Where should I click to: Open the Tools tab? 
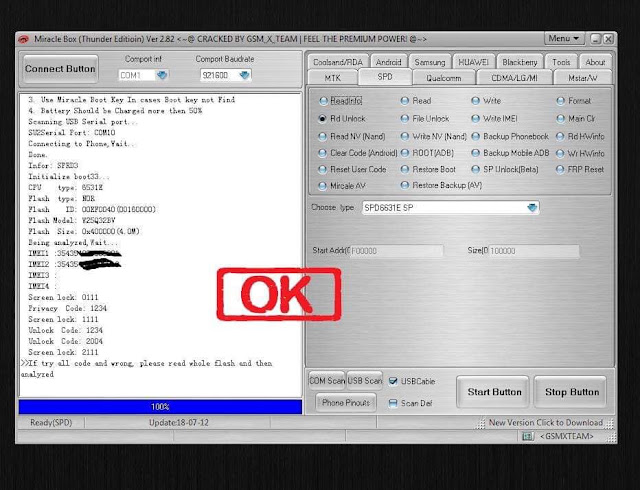pos(561,62)
